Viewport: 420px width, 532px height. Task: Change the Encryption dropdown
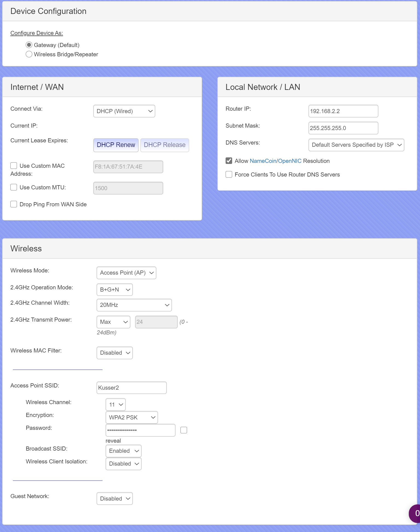point(132,418)
